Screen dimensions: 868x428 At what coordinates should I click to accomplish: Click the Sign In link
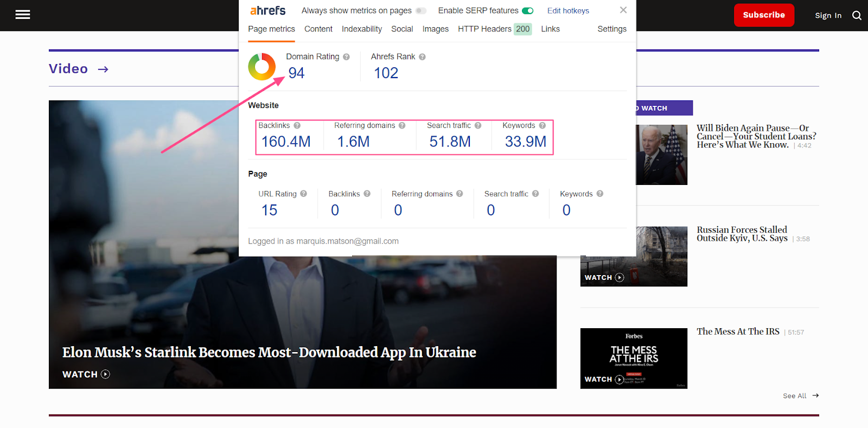tap(828, 15)
